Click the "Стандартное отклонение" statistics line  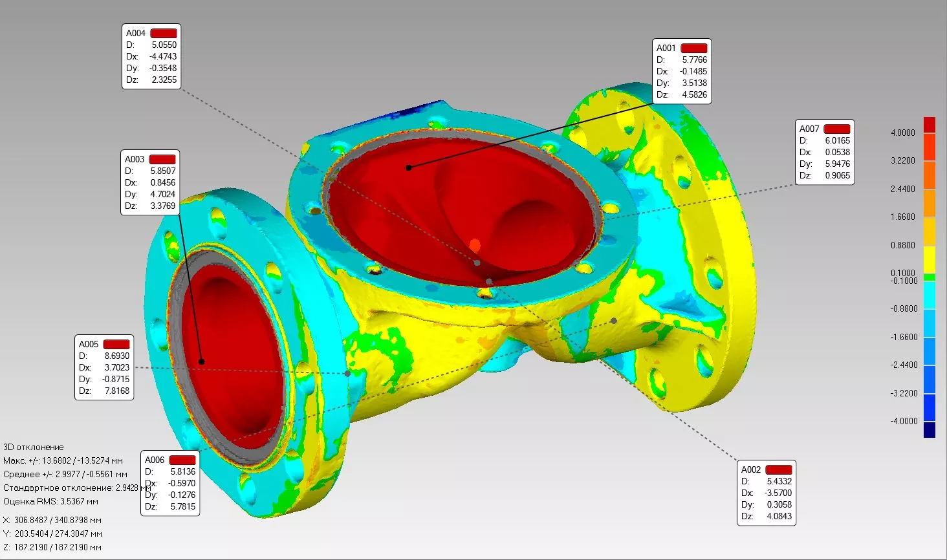point(71,488)
